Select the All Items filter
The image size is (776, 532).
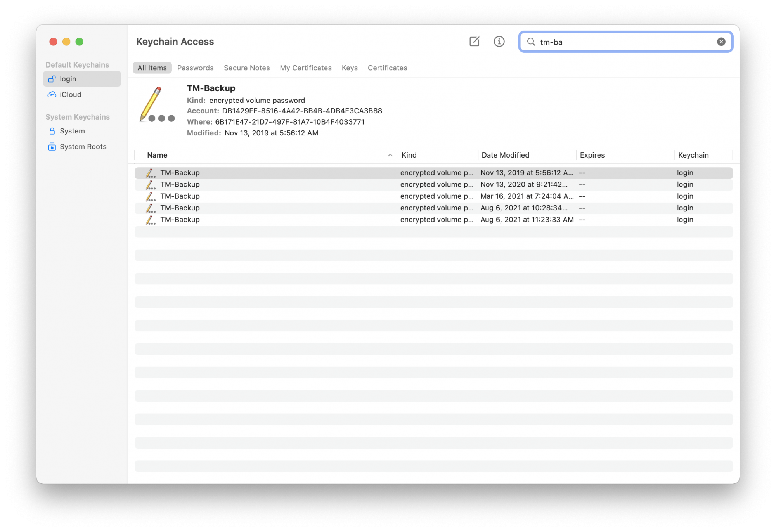point(152,68)
